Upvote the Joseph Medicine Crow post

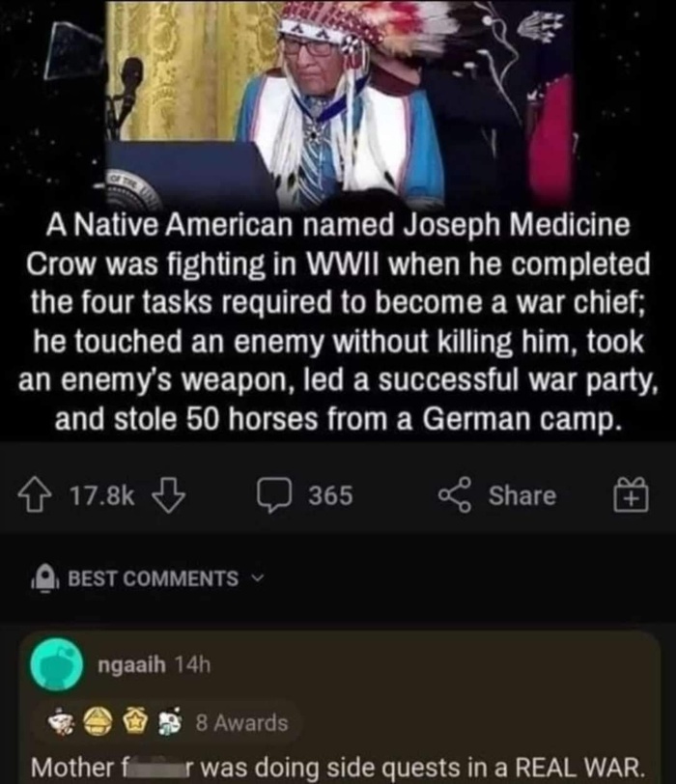pyautogui.click(x=35, y=495)
